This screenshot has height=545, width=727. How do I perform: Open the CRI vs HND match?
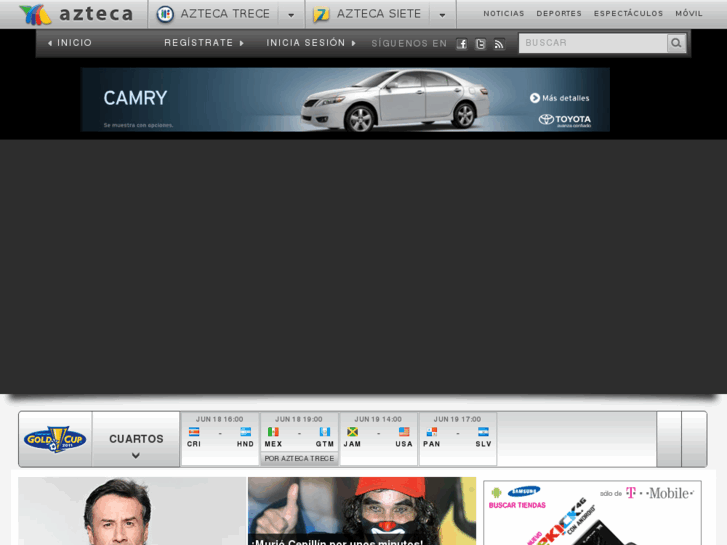pyautogui.click(x=220, y=439)
